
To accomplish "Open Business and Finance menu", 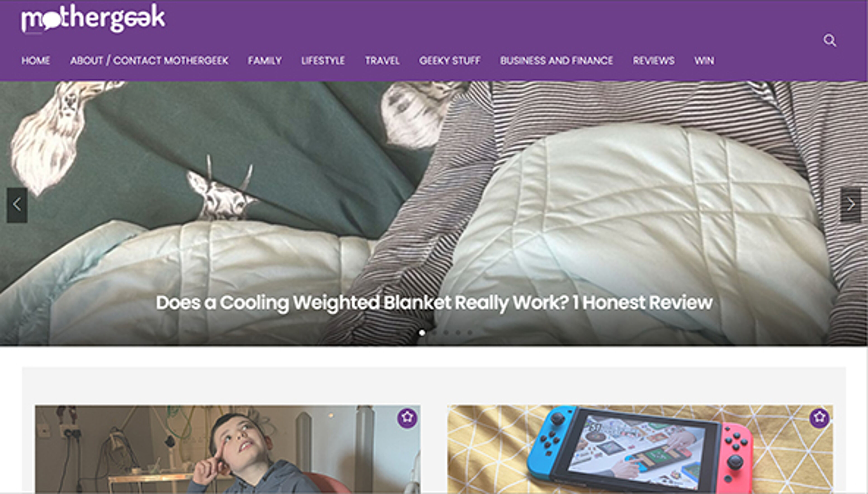I will pos(557,61).
